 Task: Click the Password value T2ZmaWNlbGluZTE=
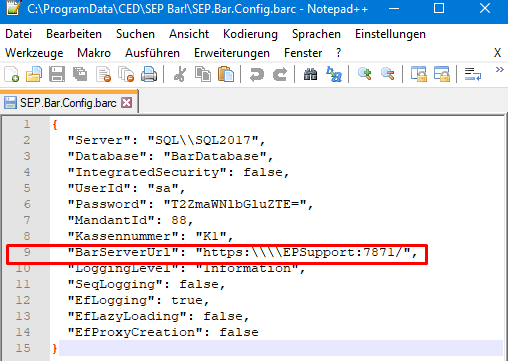[235, 204]
